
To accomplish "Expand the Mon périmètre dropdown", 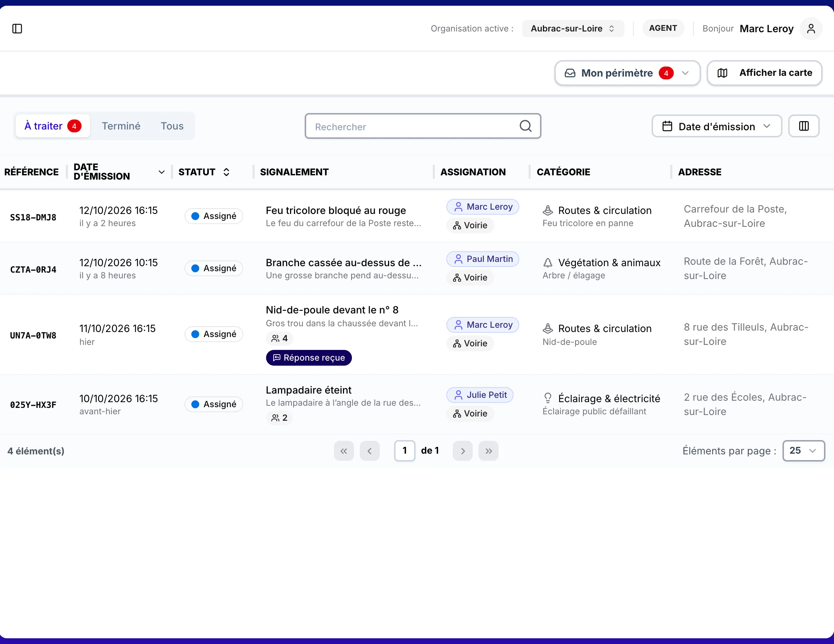I will tap(627, 73).
